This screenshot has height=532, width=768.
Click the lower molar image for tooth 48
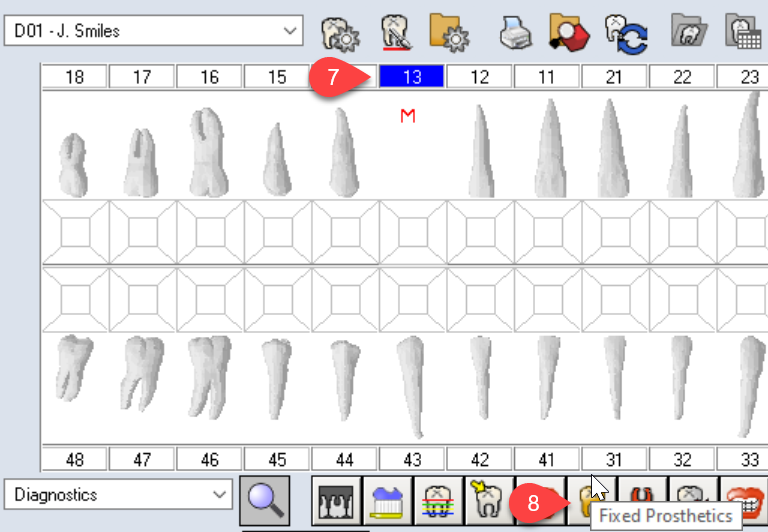click(74, 368)
